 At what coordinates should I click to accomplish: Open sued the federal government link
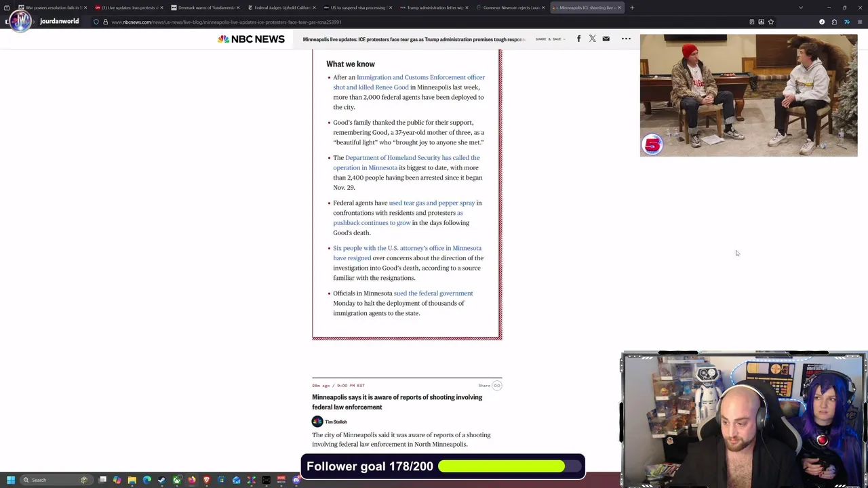point(433,293)
